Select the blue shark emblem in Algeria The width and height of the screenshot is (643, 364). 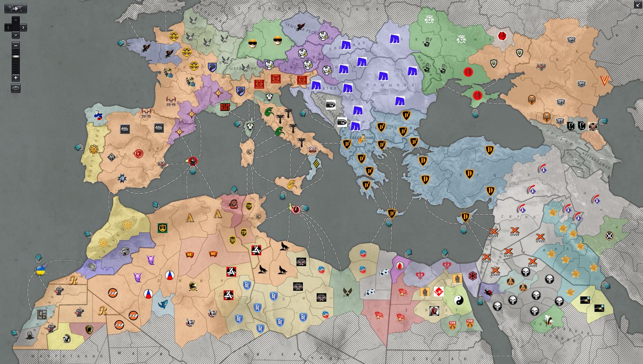(x=163, y=304)
